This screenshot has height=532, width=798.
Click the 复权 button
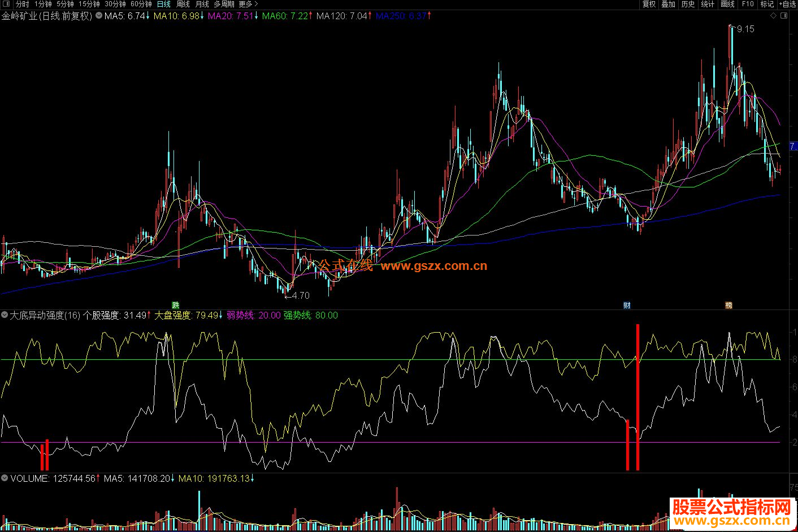[649, 4]
